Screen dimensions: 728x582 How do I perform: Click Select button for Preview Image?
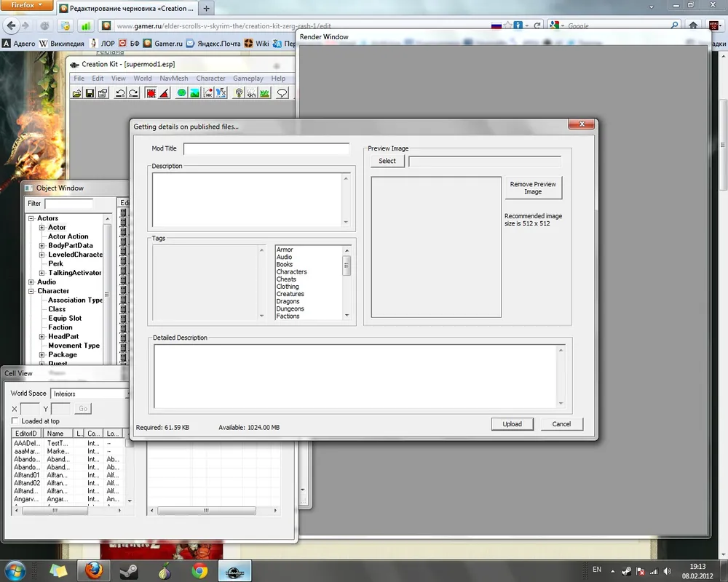pos(387,161)
